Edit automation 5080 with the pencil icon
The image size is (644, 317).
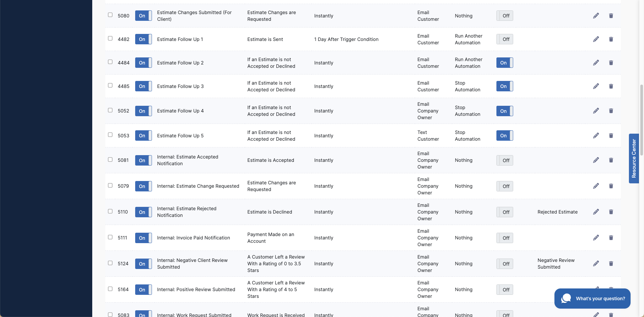click(596, 16)
